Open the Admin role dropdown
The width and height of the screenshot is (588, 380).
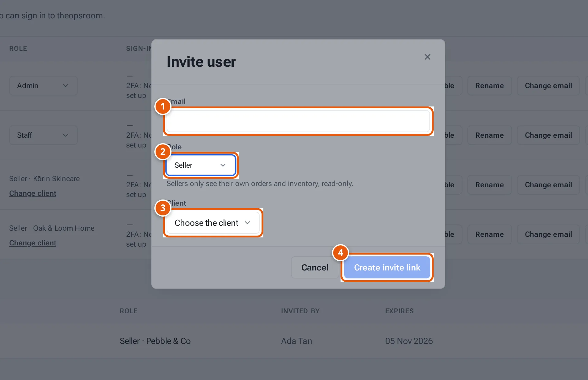pyautogui.click(x=43, y=86)
